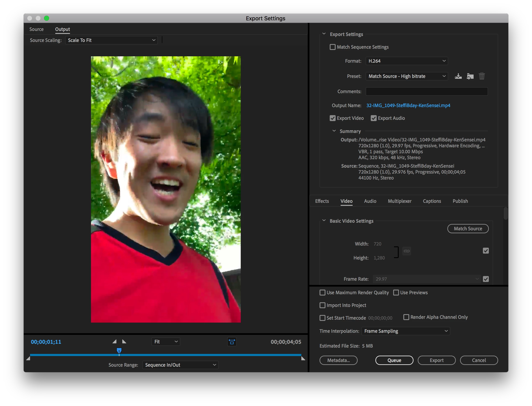Open the Format H.264 dropdown
Image resolution: width=532 pixels, height=406 pixels.
tap(407, 61)
